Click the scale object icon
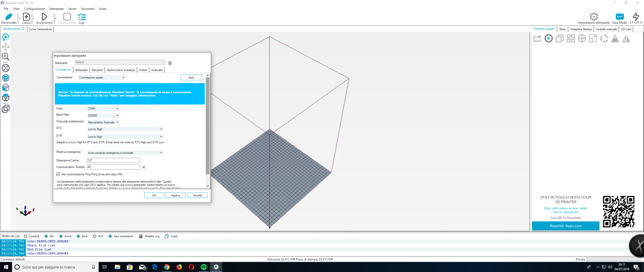This screenshot has width=644, height=272. click(593, 38)
